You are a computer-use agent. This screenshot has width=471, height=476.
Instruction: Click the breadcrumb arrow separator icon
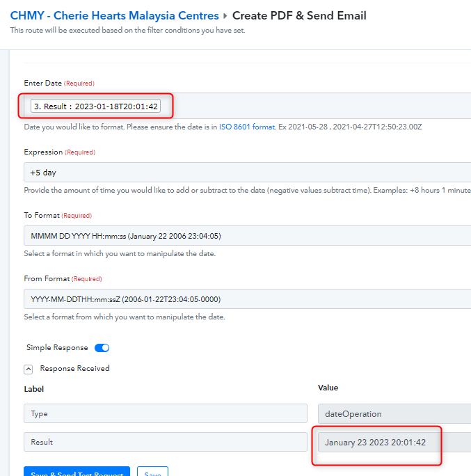[x=225, y=15]
